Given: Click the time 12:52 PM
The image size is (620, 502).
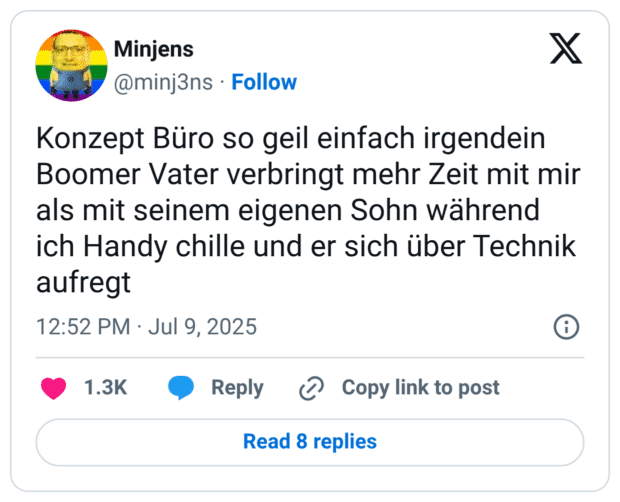Looking at the screenshot, I should (82, 327).
